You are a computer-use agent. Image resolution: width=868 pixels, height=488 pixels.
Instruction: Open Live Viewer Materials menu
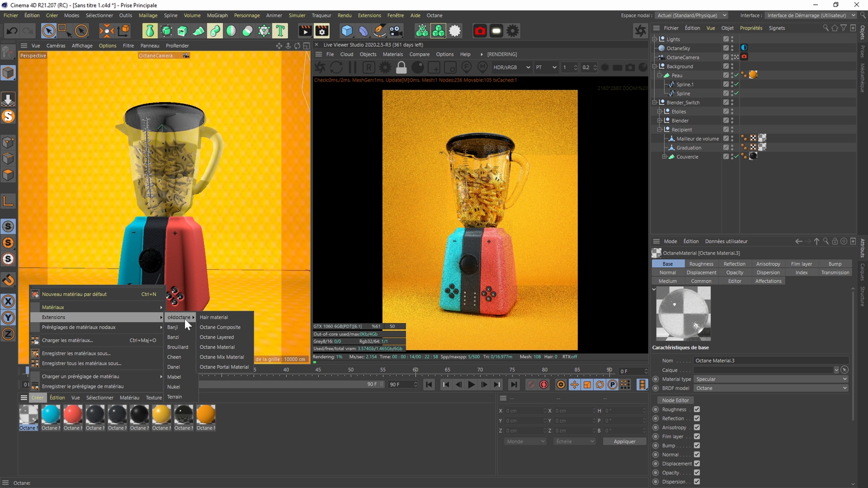pos(393,54)
